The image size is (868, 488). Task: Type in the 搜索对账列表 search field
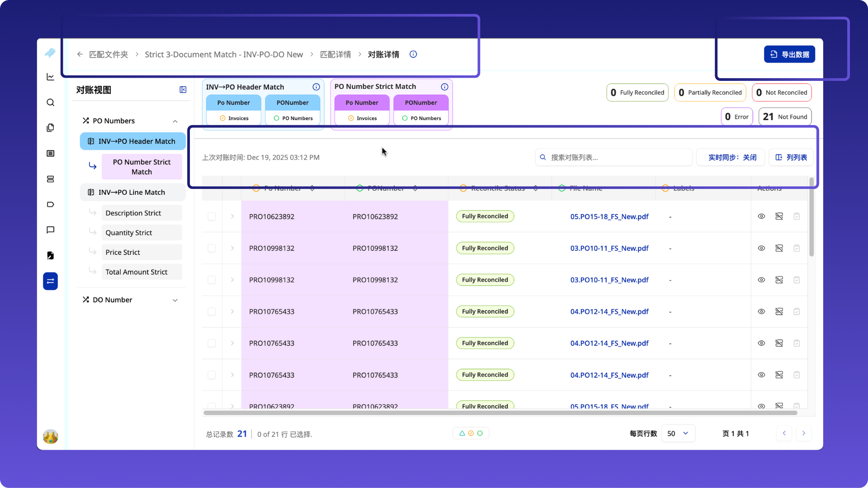click(613, 157)
